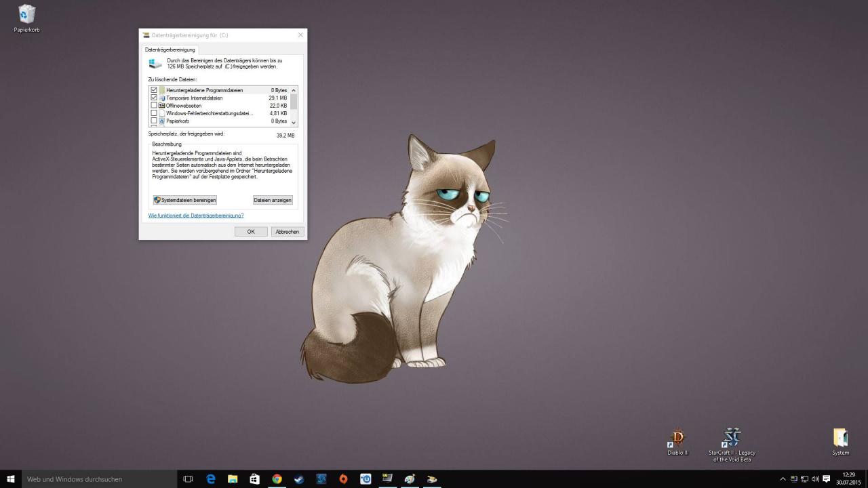868x488 pixels.
Task: Open Origin from the taskbar
Action: (343, 479)
